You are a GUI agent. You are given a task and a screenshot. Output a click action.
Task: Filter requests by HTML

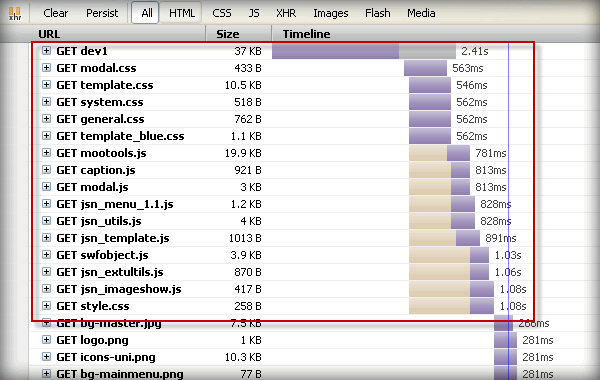pos(182,13)
